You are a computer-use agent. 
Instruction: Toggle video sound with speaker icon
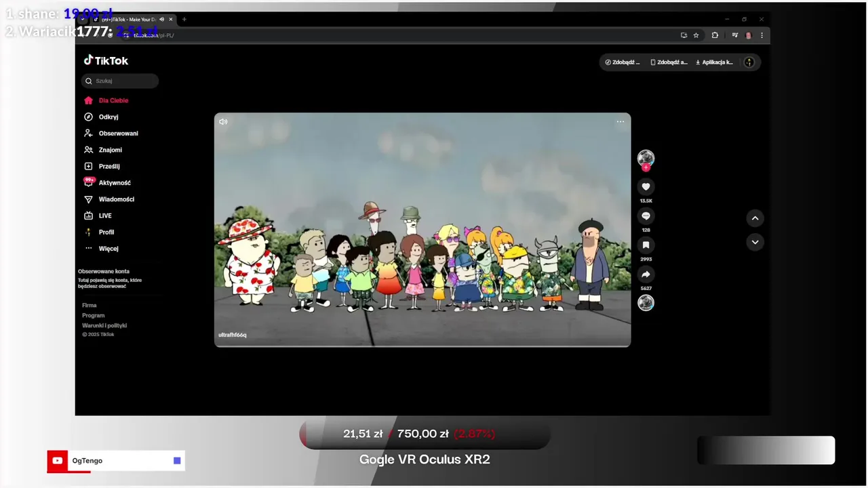pyautogui.click(x=223, y=122)
